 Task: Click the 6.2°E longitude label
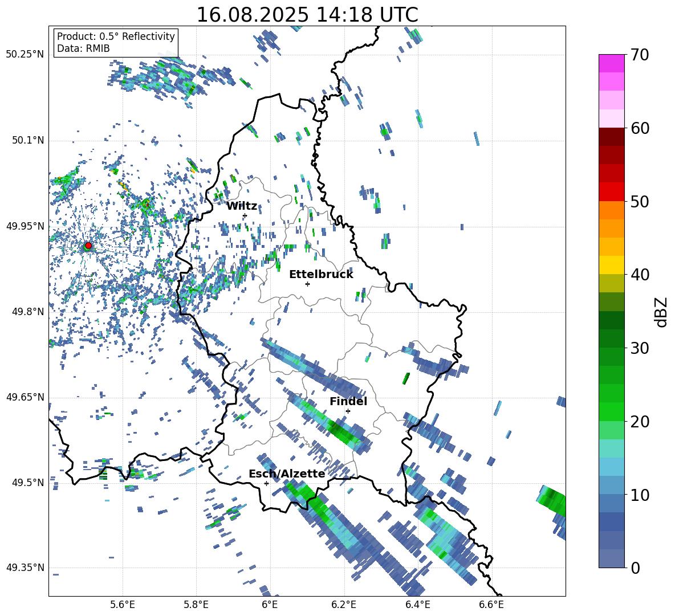[344, 605]
